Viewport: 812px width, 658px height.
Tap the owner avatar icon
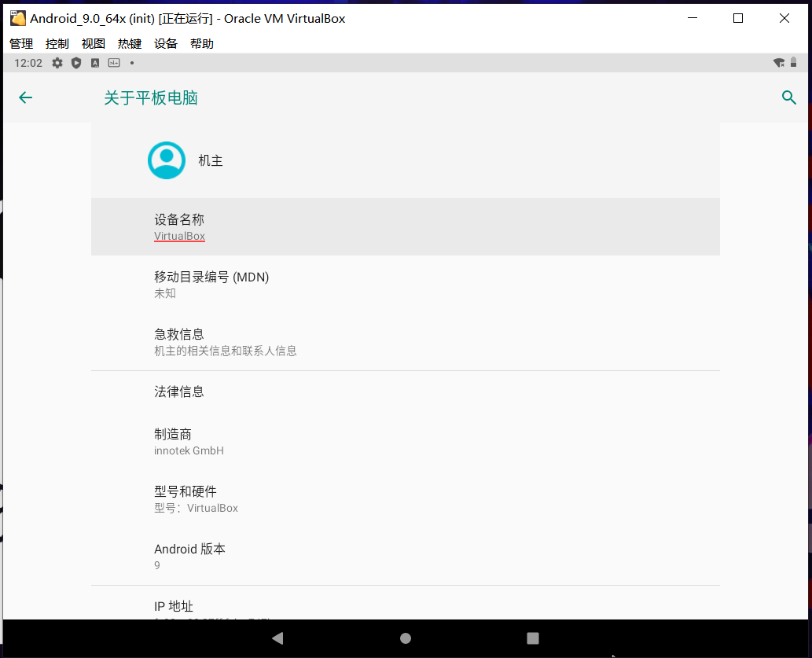167,160
